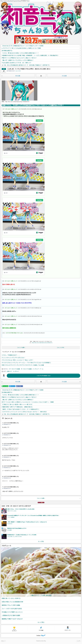Click Get App on the first imgur embed

pyautogui.click(x=39, y=121)
